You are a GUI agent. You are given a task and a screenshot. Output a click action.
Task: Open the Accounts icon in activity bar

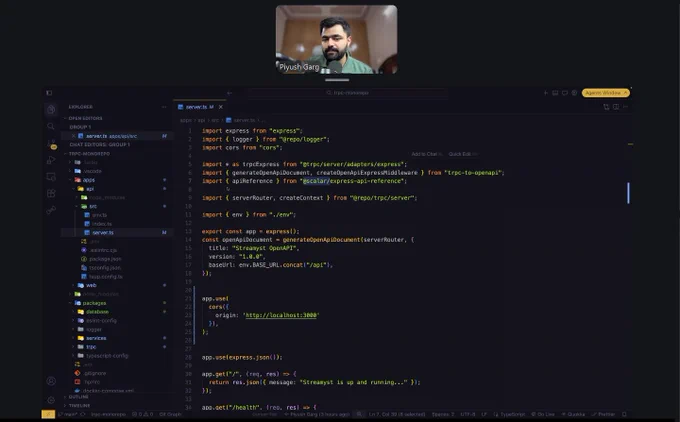pos(51,381)
